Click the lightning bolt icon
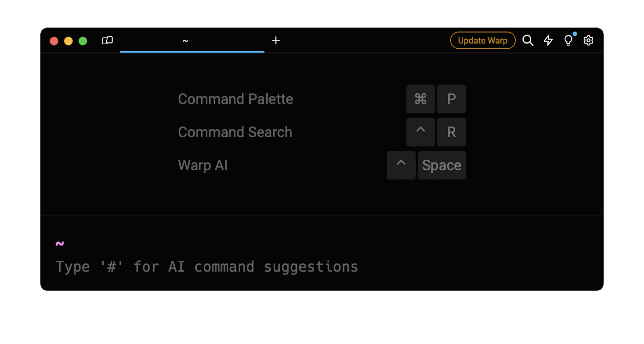 point(548,40)
